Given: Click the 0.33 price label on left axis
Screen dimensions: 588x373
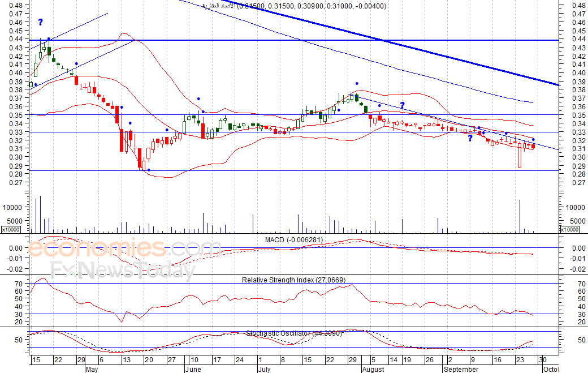Looking at the screenshot, I should [16, 132].
